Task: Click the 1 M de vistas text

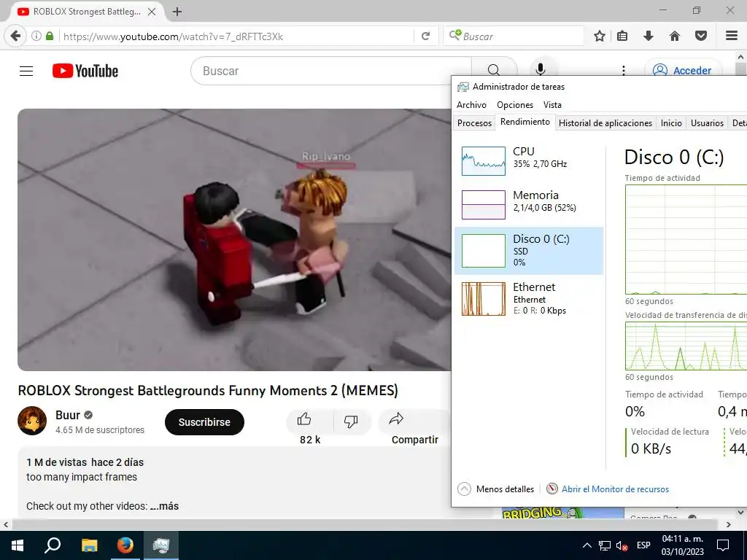Action: click(56, 462)
